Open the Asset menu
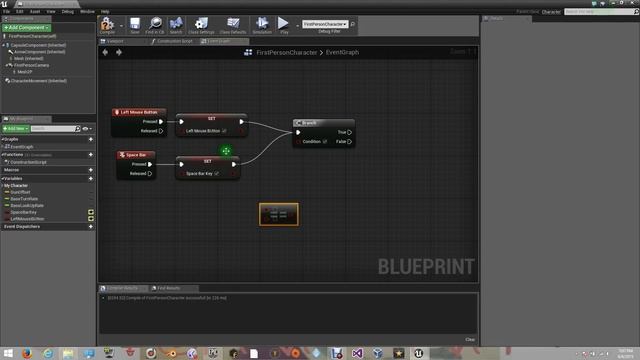 click(35, 11)
